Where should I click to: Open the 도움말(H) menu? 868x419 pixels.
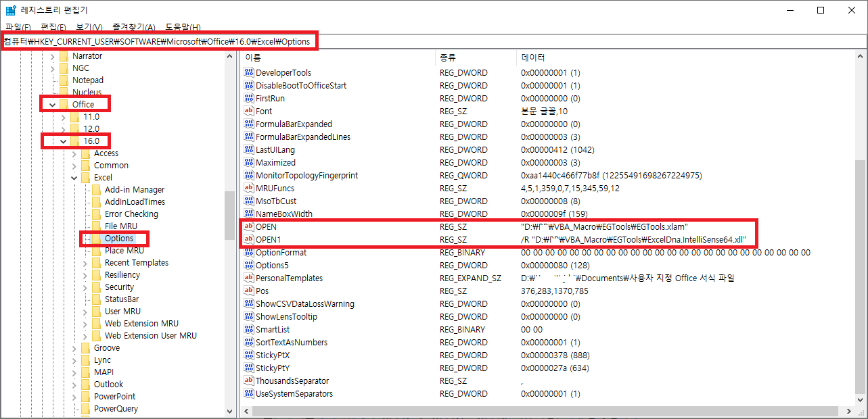[x=183, y=27]
